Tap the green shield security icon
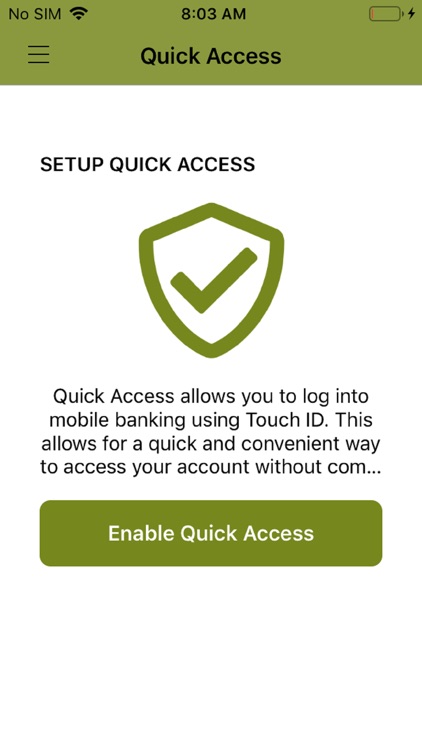Screen dimensions: 422x750 pos(211,280)
